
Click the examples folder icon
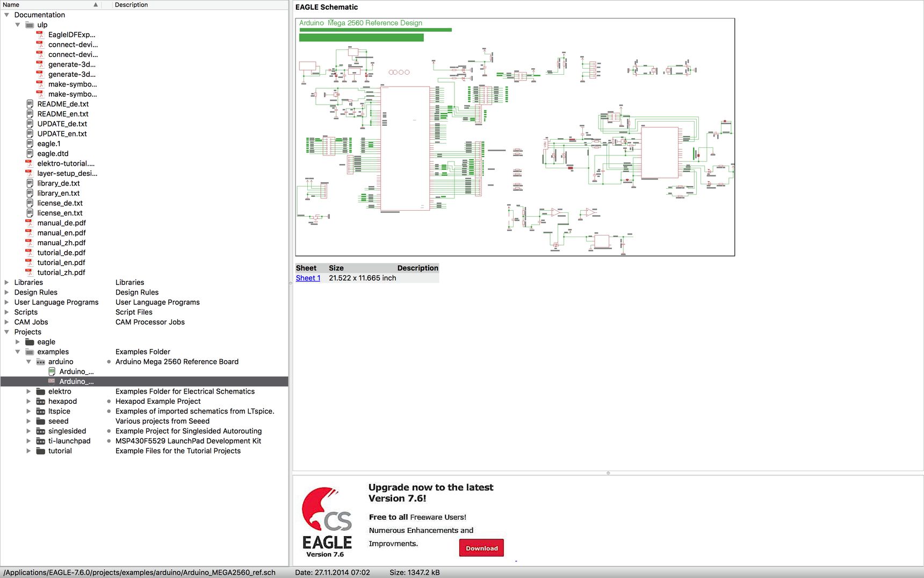pyautogui.click(x=30, y=352)
